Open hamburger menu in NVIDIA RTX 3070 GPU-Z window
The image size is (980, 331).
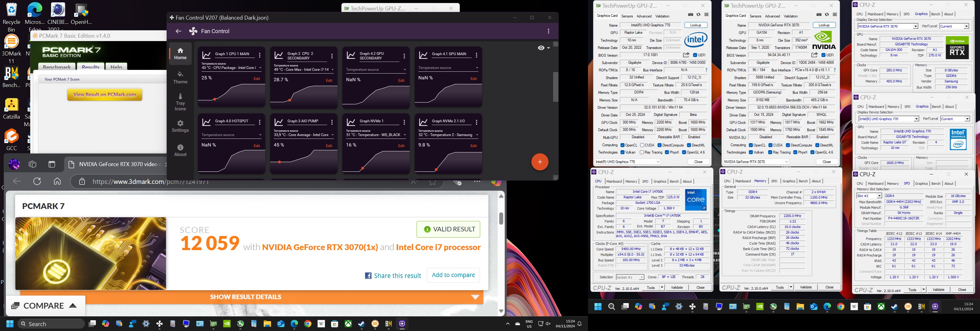(835, 14)
